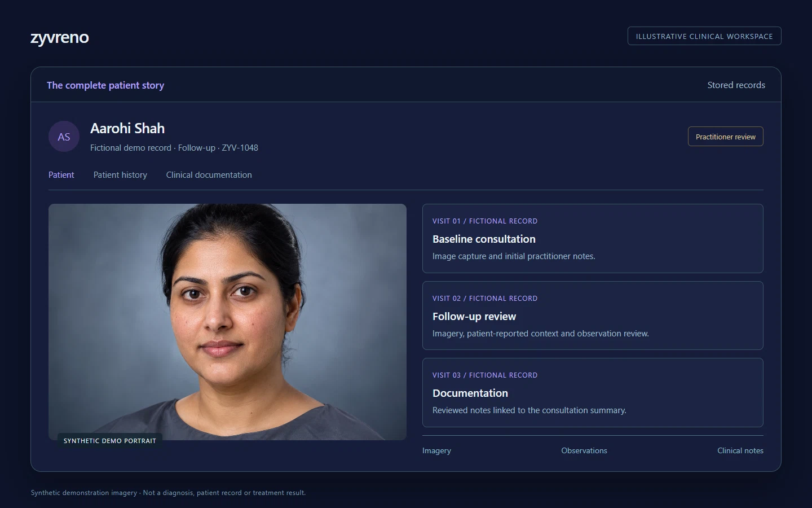The image size is (812, 508).
Task: Click the synthetic patient portrait image
Action: [227, 322]
